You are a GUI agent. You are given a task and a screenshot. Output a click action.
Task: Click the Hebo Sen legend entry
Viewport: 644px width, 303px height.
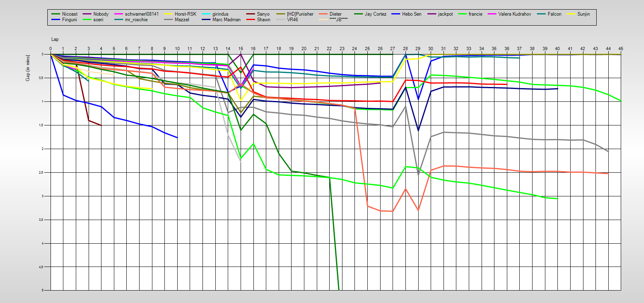click(x=412, y=14)
